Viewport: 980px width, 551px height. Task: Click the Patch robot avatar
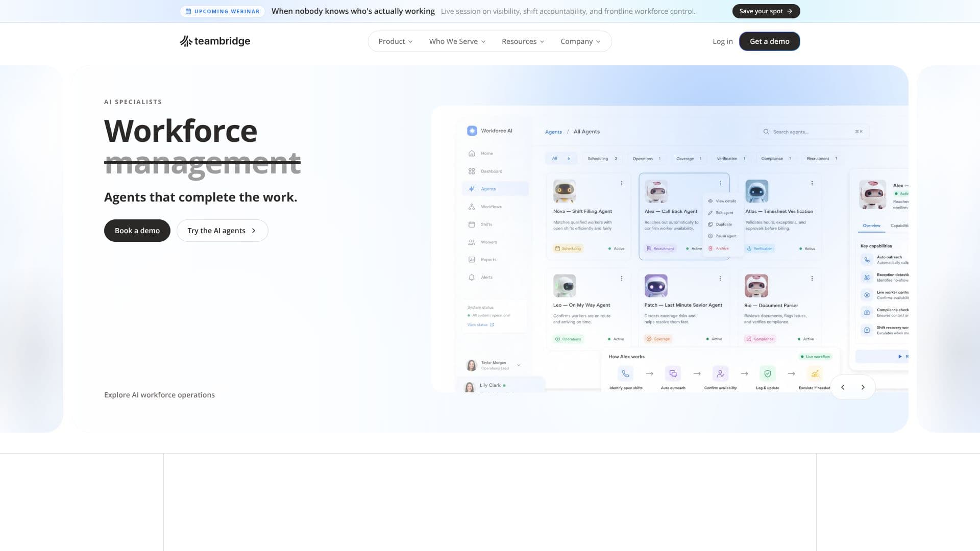pyautogui.click(x=656, y=286)
